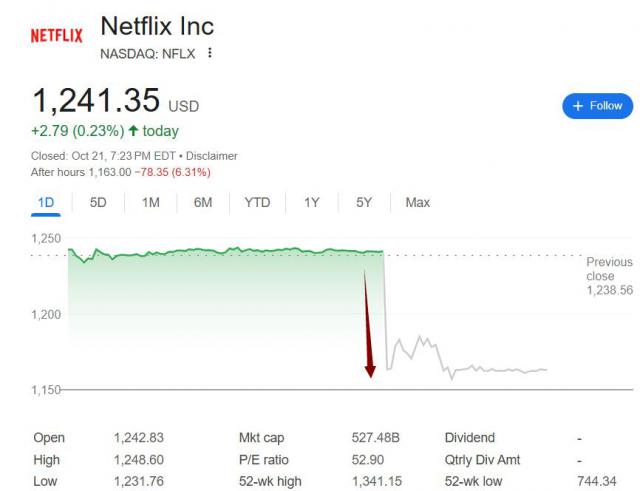Select the 1D chart range tab
Image resolution: width=640 pixels, height=491 pixels.
(x=46, y=203)
